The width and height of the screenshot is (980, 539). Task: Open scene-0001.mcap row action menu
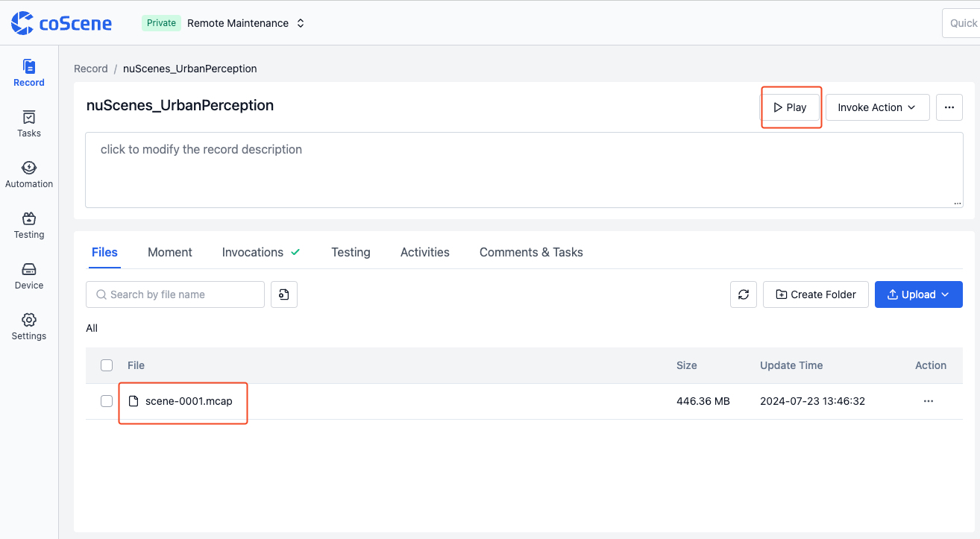coord(929,401)
